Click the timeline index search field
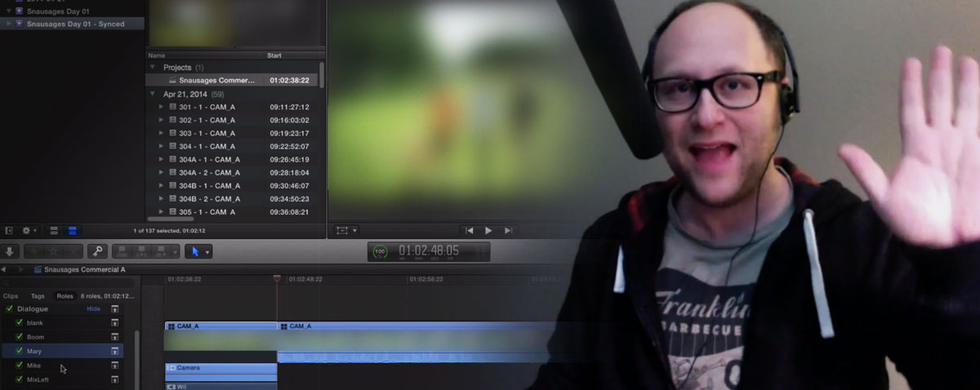 click(68, 282)
